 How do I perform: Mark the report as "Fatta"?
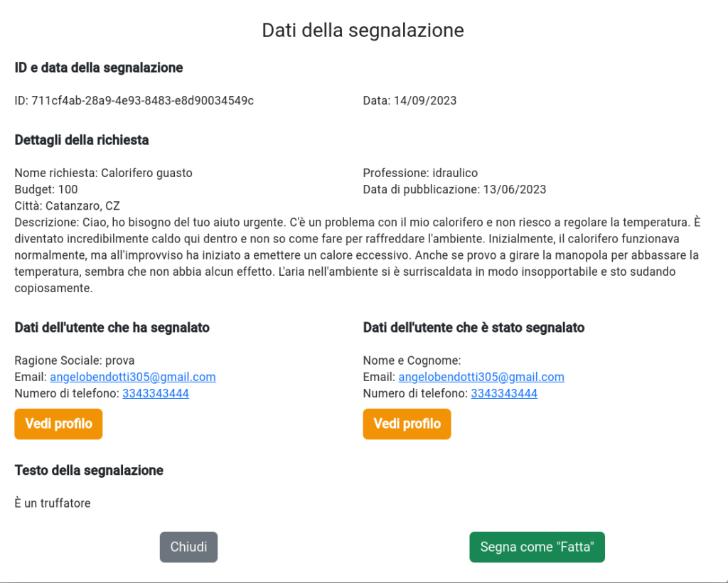[x=537, y=547]
